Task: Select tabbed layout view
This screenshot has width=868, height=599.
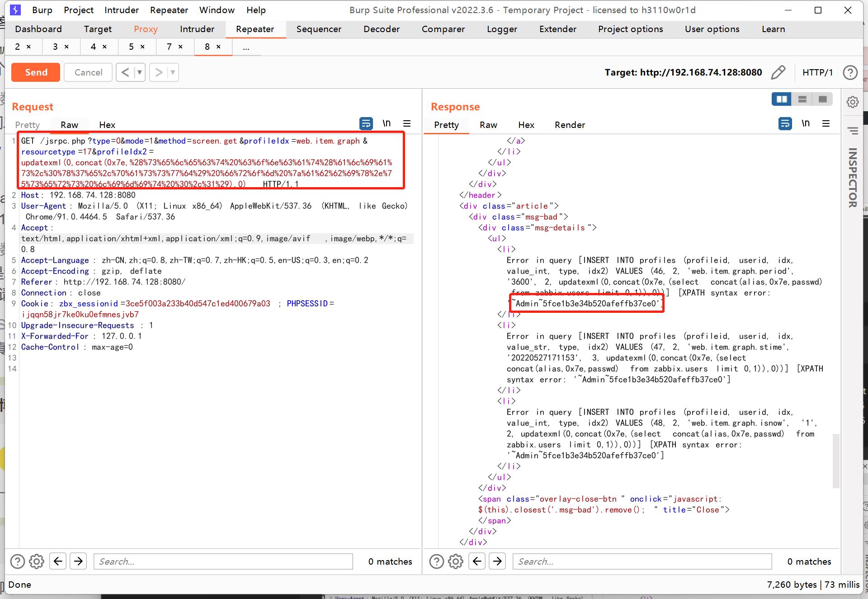Action: (823, 99)
